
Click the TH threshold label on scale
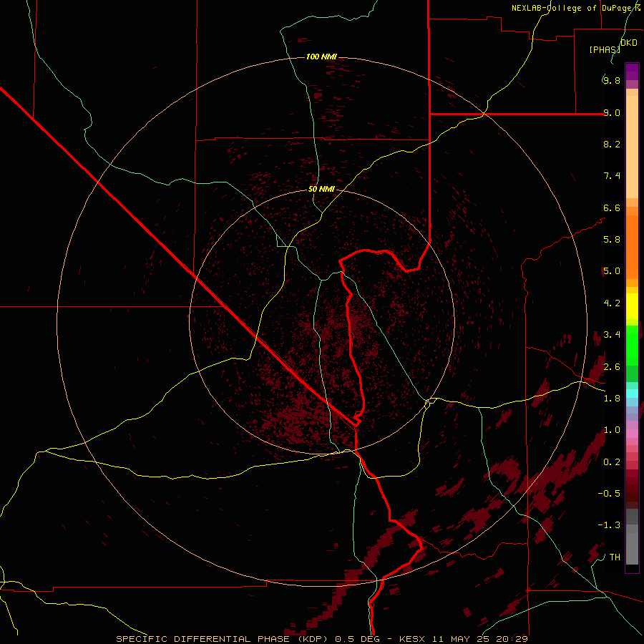615,557
